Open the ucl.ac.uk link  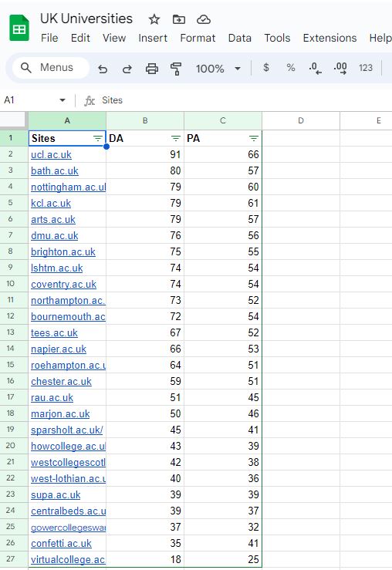pos(51,155)
